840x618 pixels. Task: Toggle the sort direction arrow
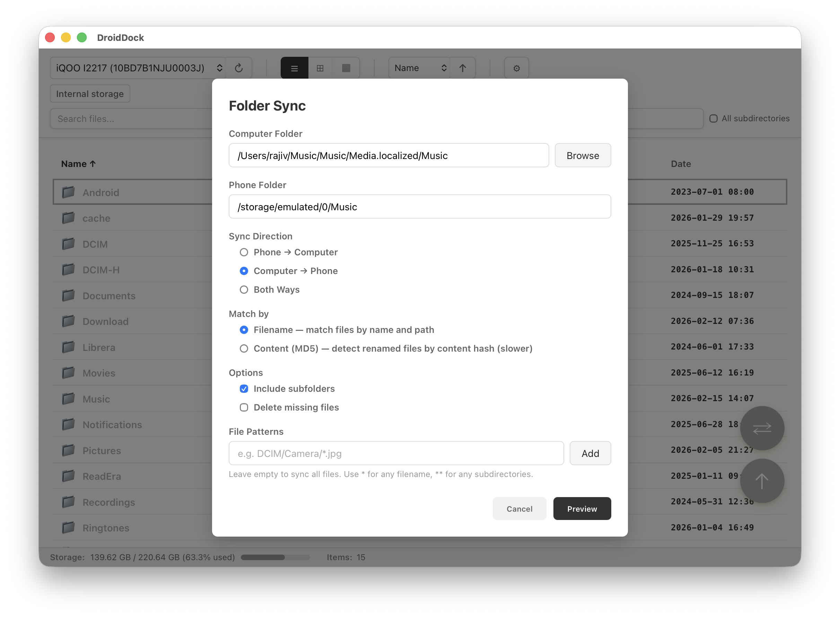click(x=463, y=68)
